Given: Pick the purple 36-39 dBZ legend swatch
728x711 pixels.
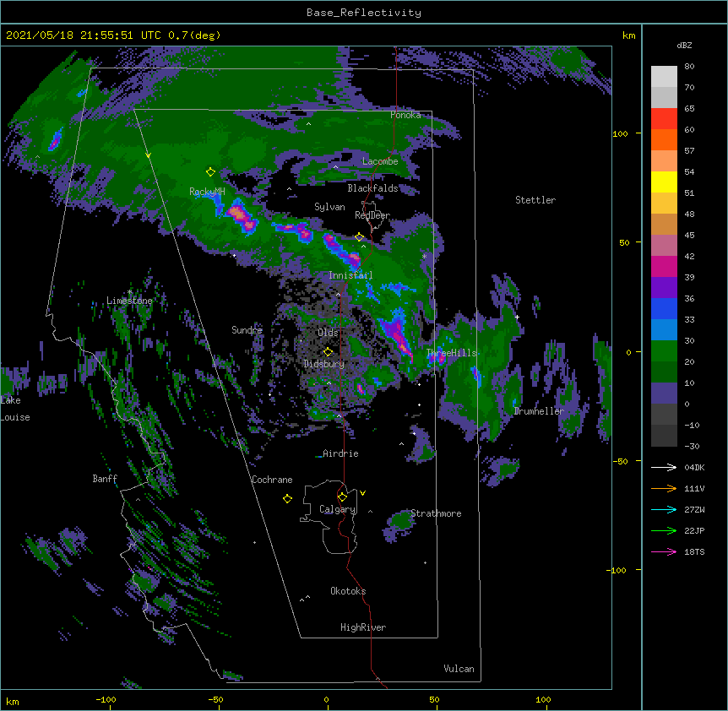Looking at the screenshot, I should pos(664,288).
